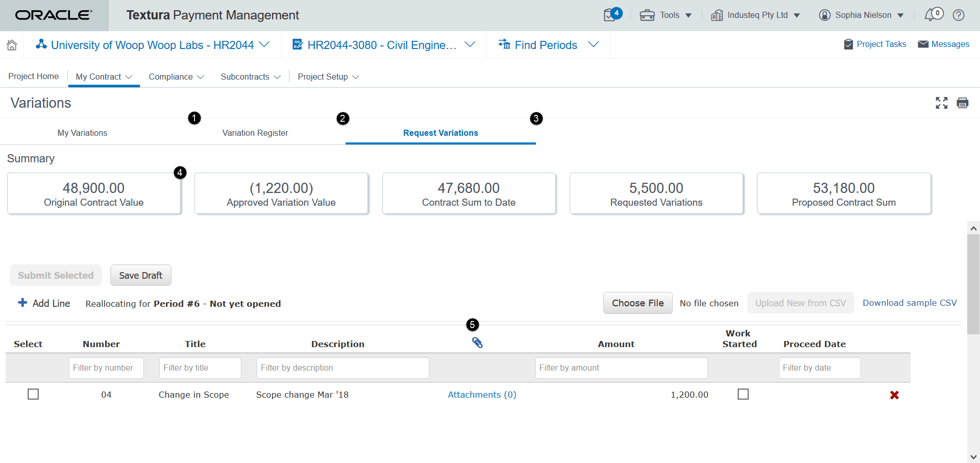Focus the Filter by description field
Screen dimensions: 980x463
coord(342,368)
